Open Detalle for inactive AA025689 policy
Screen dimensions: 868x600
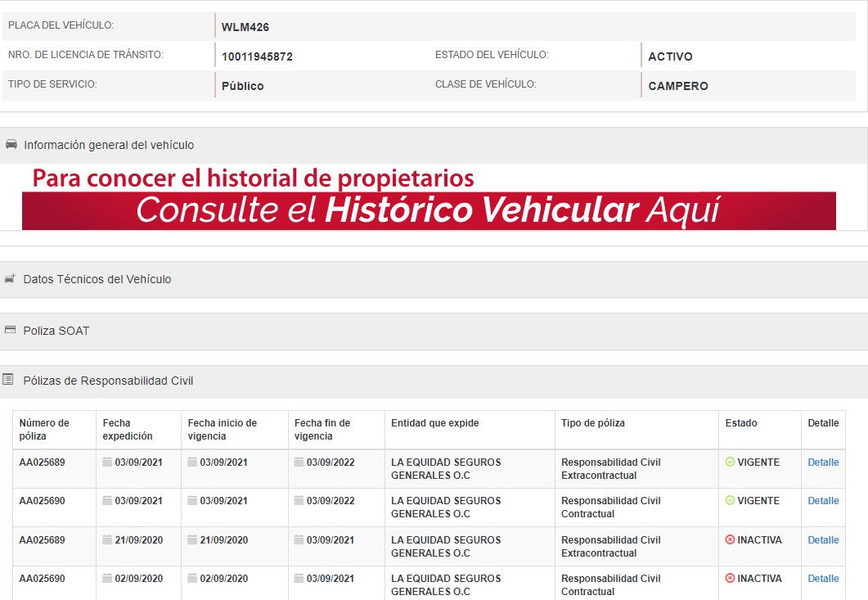pyautogui.click(x=823, y=540)
